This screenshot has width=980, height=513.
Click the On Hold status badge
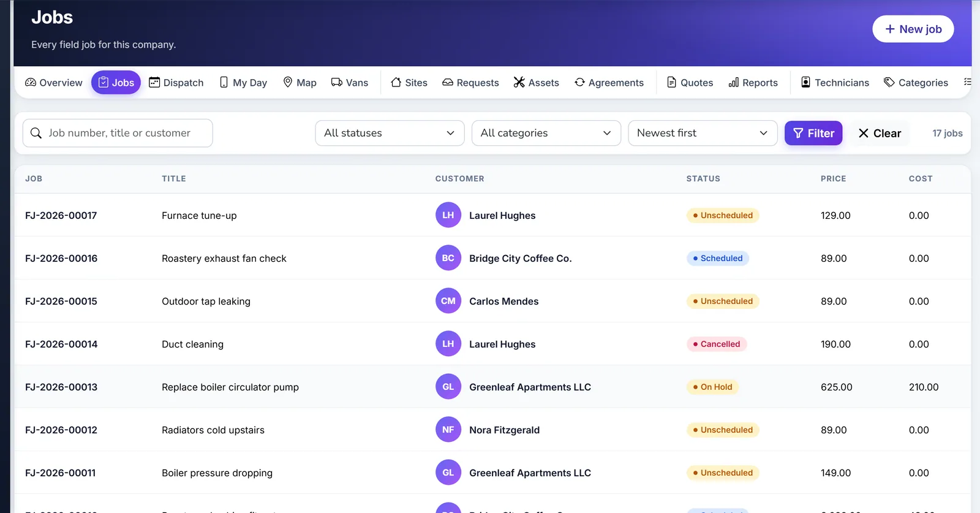[713, 387]
